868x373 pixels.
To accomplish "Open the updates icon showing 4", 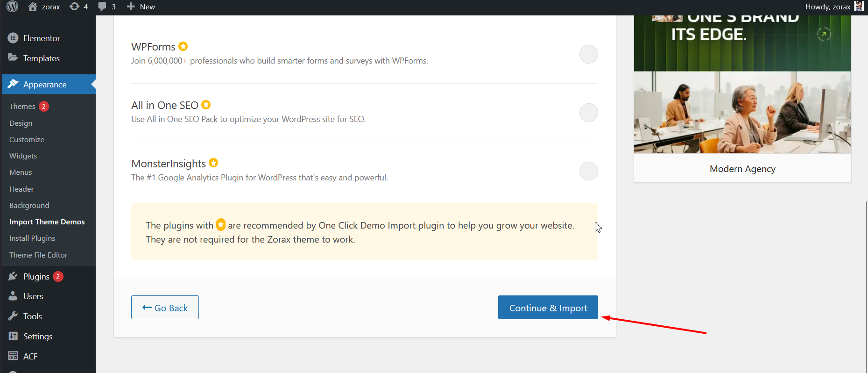I will click(74, 7).
